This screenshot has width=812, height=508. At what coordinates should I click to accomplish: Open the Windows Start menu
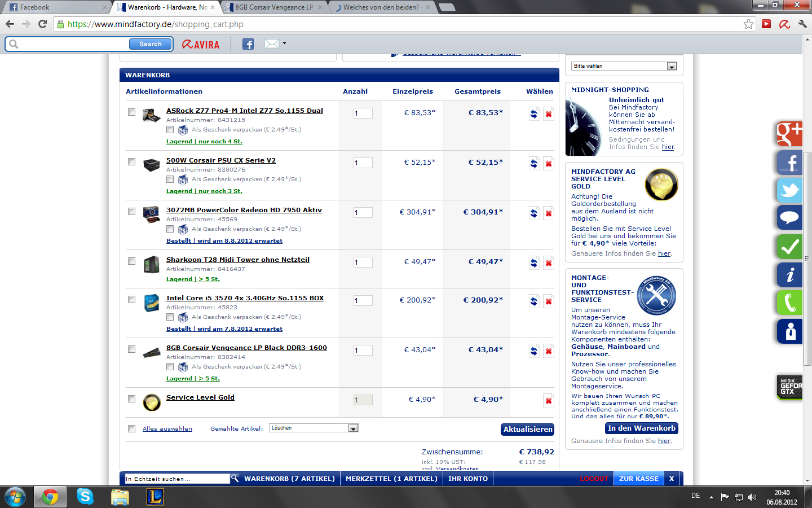coord(15,497)
